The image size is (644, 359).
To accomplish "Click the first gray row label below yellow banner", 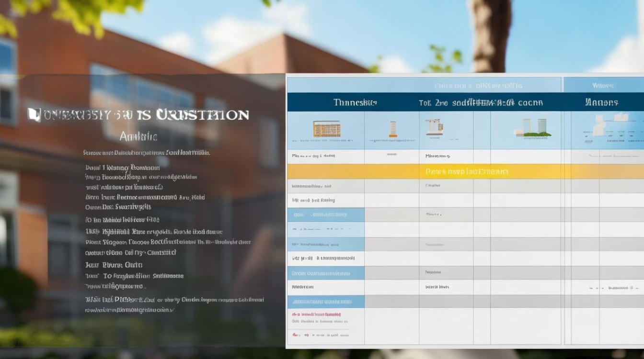I will coord(311,186).
